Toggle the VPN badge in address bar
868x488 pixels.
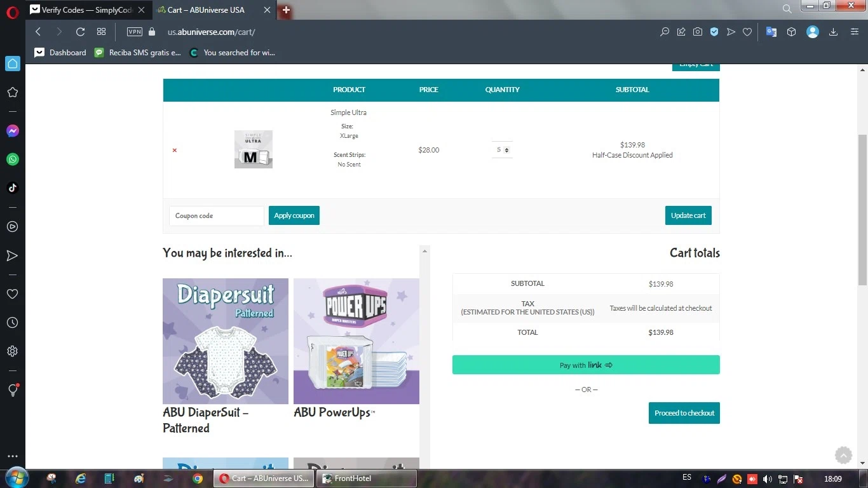135,32
